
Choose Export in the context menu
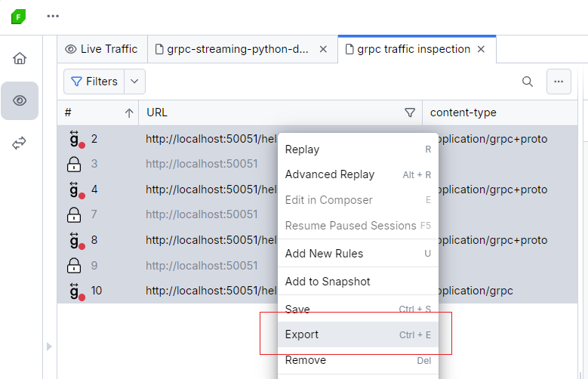pyautogui.click(x=358, y=334)
